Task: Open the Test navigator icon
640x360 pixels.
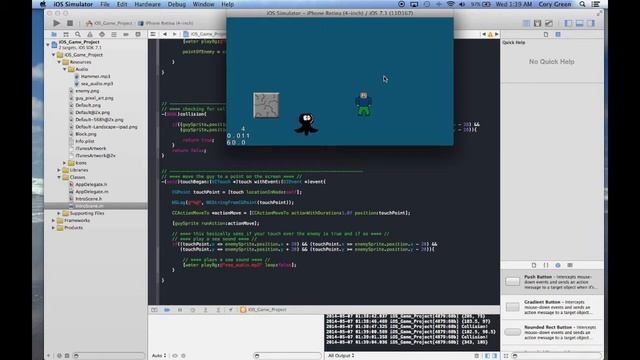Action: pyautogui.click(x=102, y=34)
